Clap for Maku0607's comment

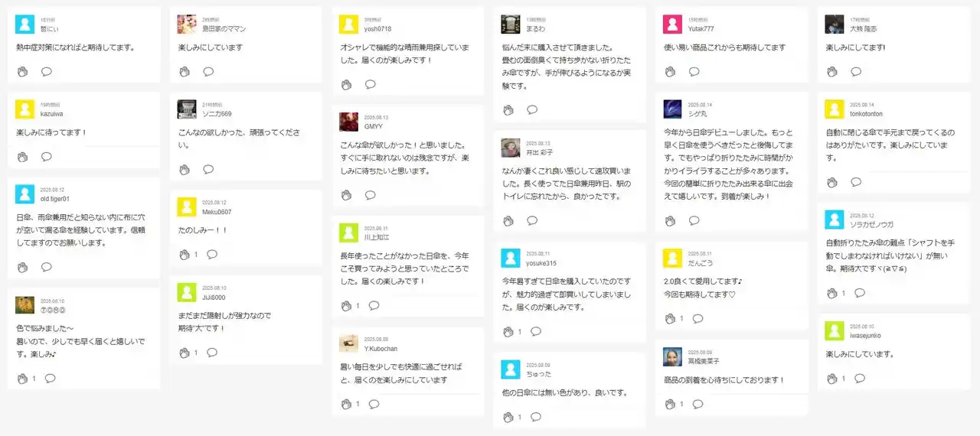click(185, 255)
